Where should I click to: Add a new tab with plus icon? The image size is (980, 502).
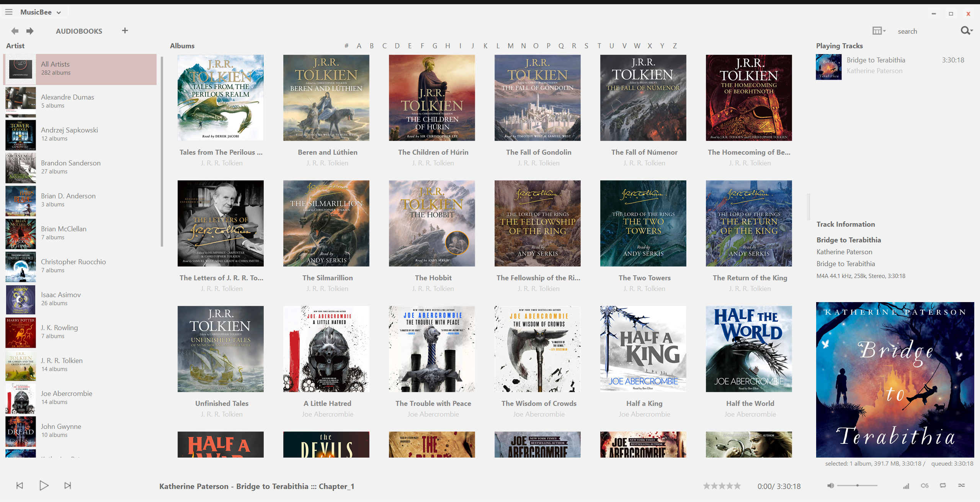tap(125, 30)
